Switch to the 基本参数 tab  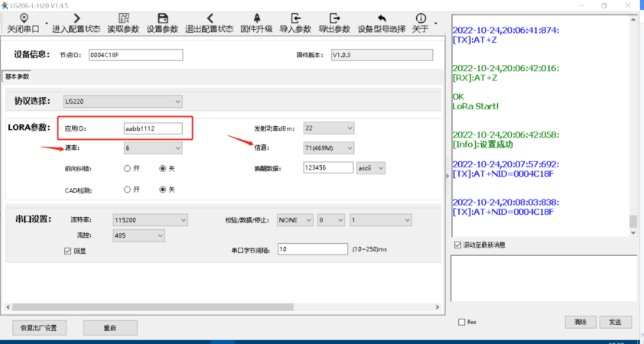coord(16,76)
